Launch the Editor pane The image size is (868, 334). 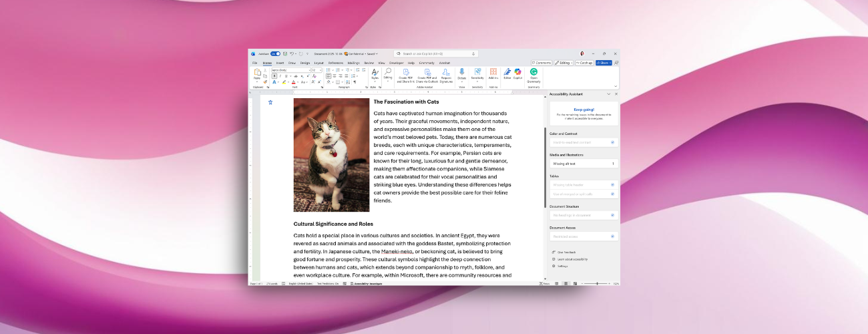coord(507,73)
